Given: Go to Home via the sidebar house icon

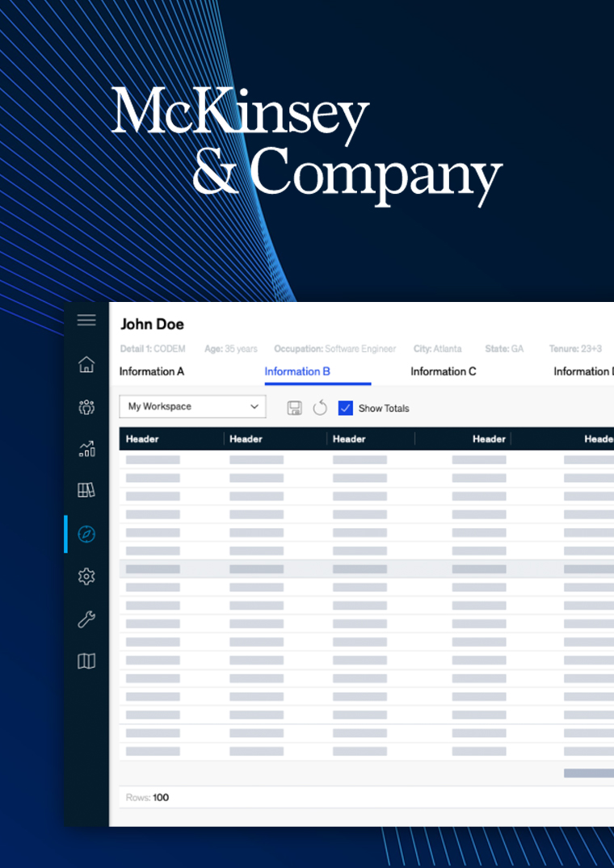Looking at the screenshot, I should [86, 364].
